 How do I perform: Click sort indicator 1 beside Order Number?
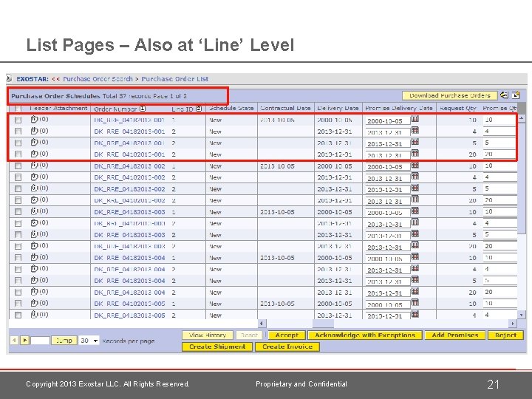tap(143, 109)
